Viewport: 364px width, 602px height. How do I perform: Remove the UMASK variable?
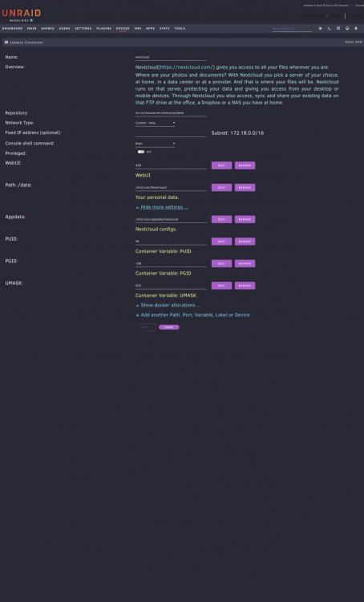click(x=245, y=286)
